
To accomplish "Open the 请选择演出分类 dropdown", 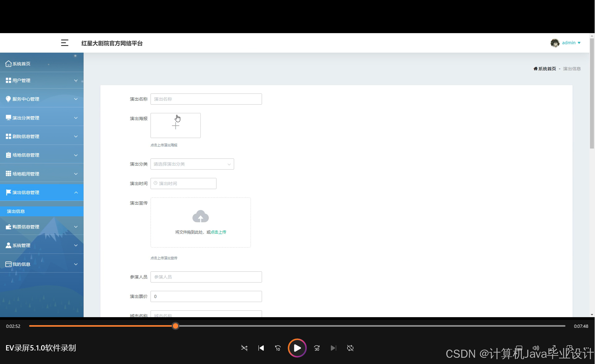I will (x=192, y=164).
